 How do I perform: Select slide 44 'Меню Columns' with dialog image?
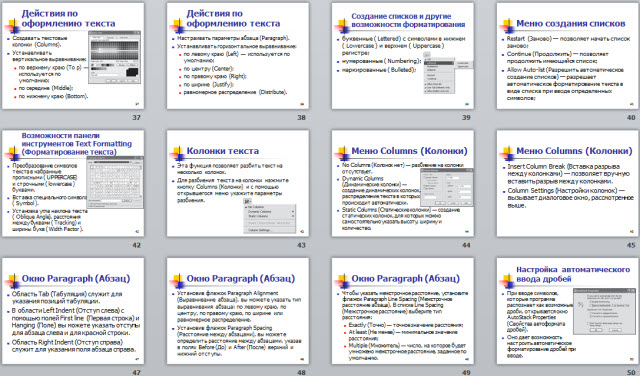click(403, 183)
